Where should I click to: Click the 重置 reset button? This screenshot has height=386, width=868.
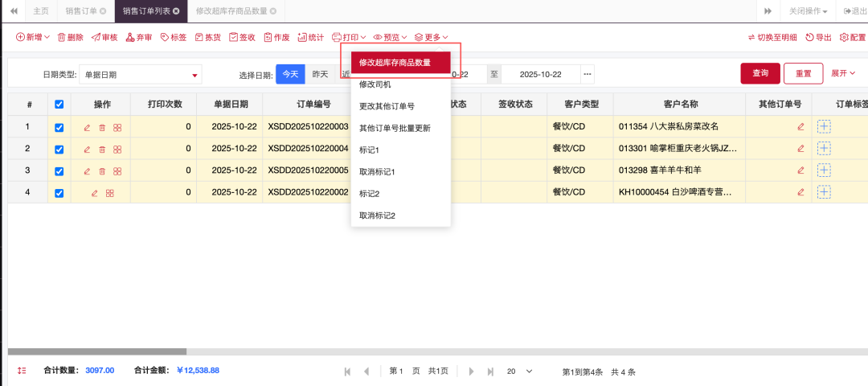pyautogui.click(x=803, y=73)
